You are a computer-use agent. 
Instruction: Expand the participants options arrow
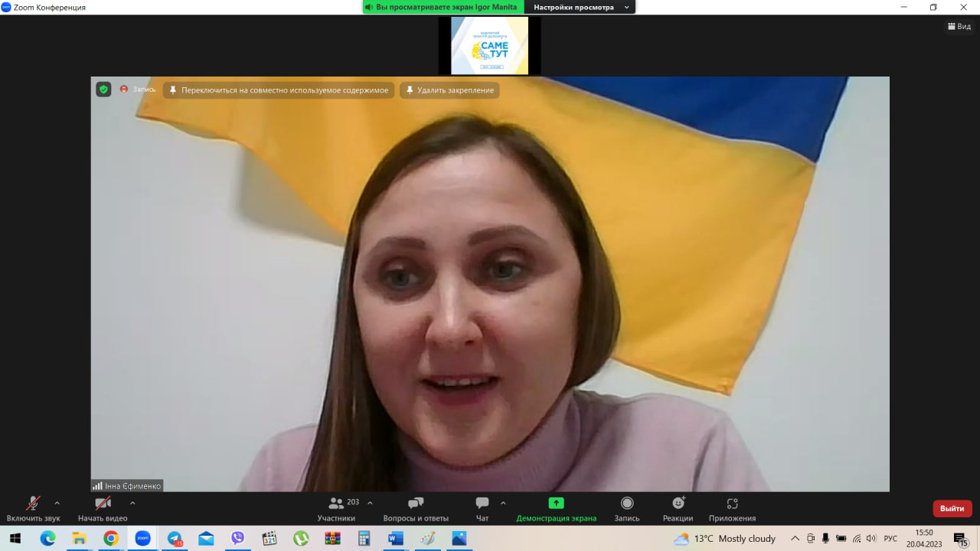click(x=371, y=503)
